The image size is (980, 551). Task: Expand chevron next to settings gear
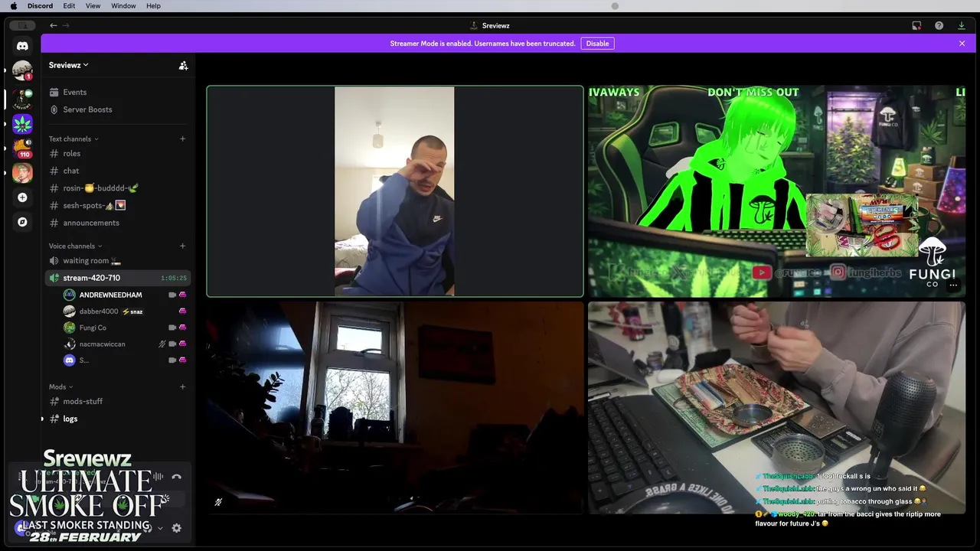[x=160, y=528]
